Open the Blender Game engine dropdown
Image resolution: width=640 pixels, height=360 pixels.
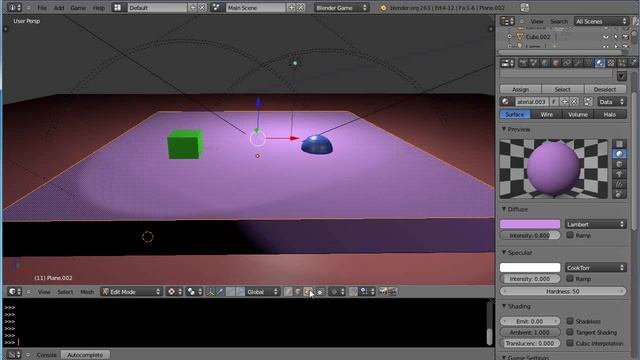[342, 8]
